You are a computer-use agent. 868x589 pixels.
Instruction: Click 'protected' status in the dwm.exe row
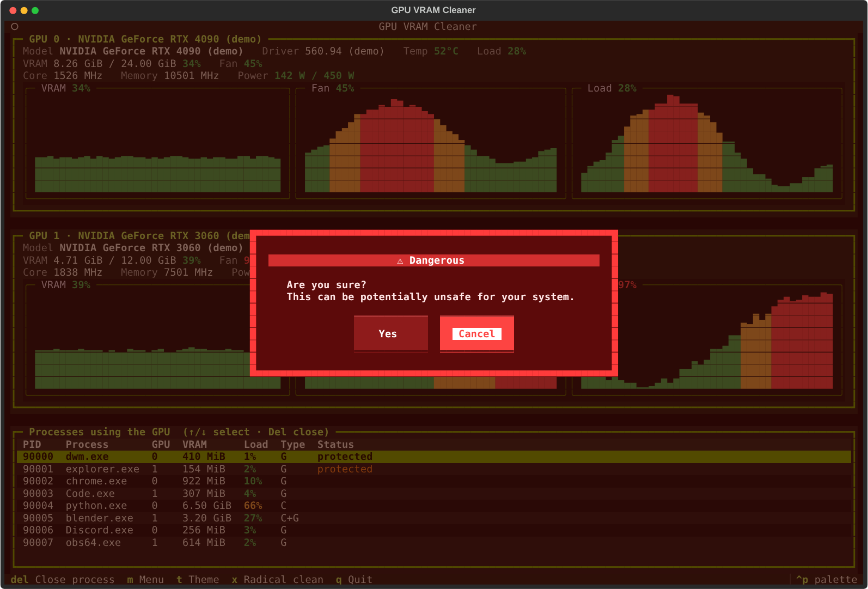click(345, 457)
